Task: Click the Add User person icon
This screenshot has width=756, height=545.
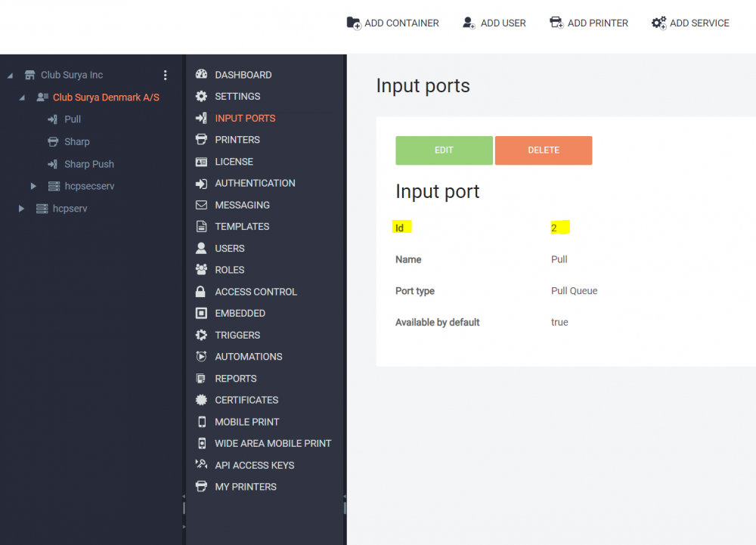Action: [x=469, y=23]
